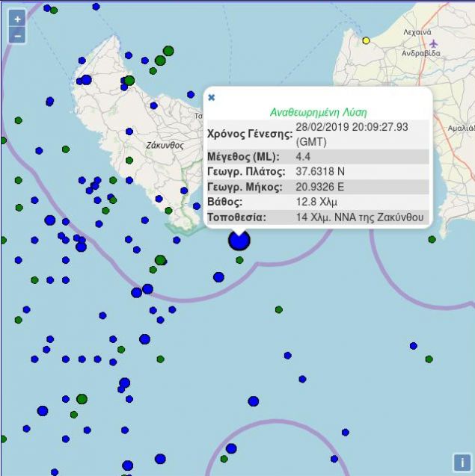This screenshot has width=475, height=476.
Task: Select the topmost large green marker north of Zakynthos
Action: point(168,51)
